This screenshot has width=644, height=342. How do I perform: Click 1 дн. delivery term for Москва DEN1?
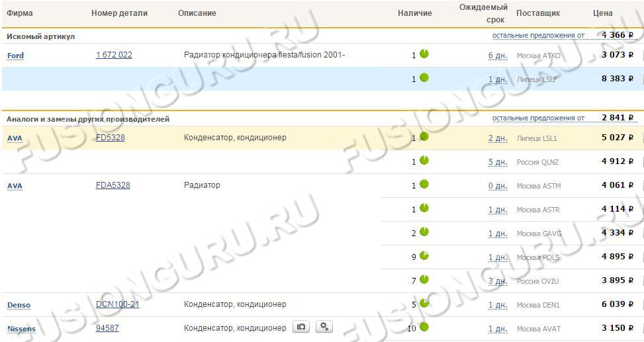[498, 305]
